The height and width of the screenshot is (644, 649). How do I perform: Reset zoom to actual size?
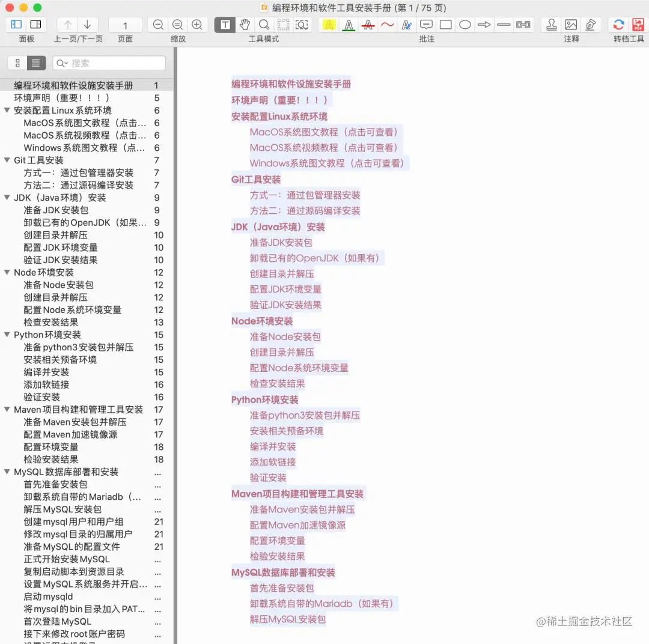click(x=177, y=25)
